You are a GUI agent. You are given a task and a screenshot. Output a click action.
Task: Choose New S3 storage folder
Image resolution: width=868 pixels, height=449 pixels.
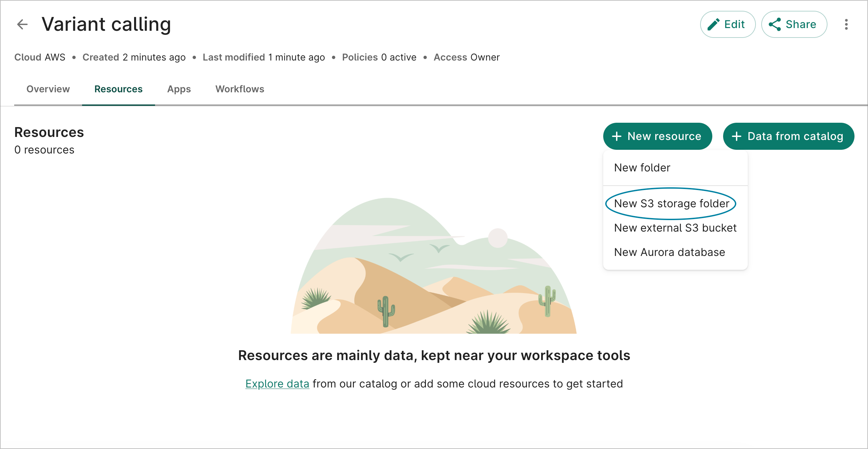[x=671, y=203]
